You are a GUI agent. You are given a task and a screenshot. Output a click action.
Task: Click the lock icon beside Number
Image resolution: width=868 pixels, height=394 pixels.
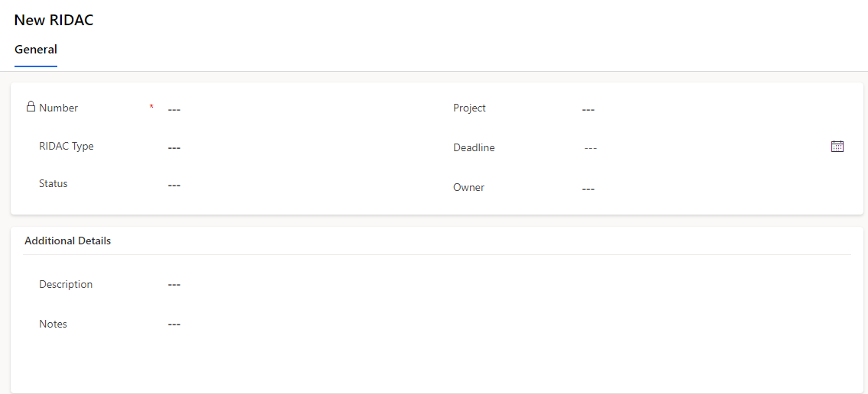pos(31,106)
